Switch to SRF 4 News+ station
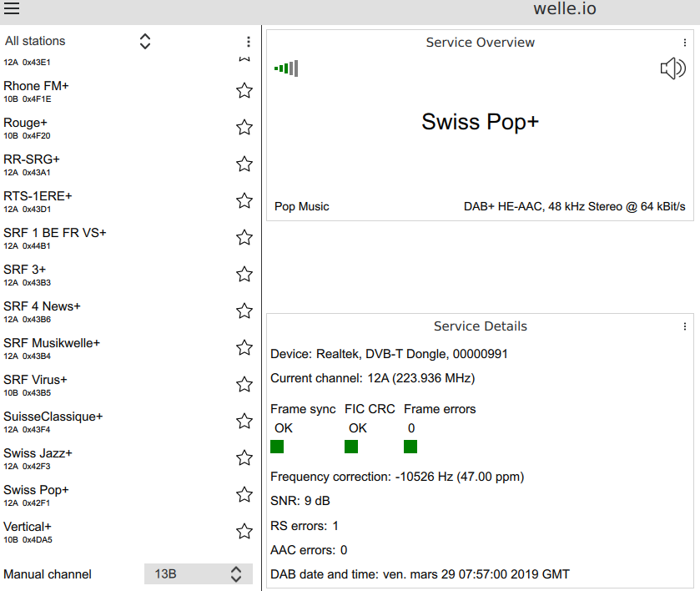The image size is (700, 591). (42, 311)
